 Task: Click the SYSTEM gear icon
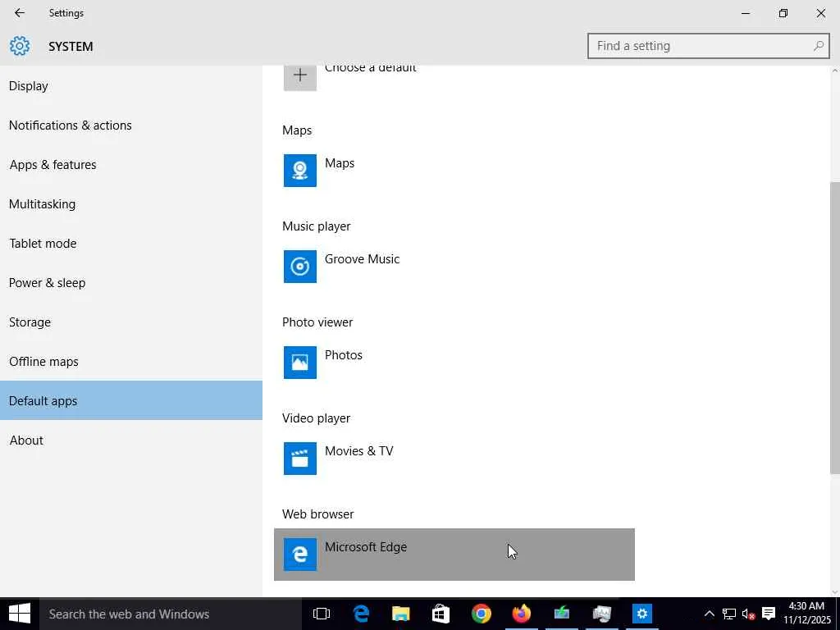pyautogui.click(x=20, y=46)
